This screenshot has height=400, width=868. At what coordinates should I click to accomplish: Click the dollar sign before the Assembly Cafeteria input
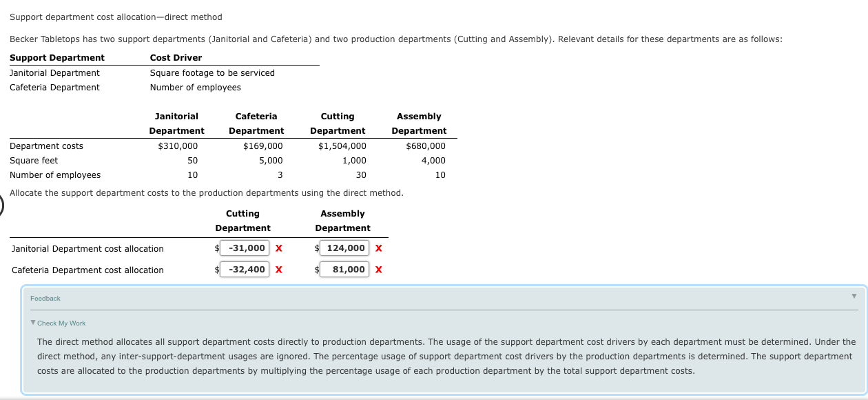[317, 269]
